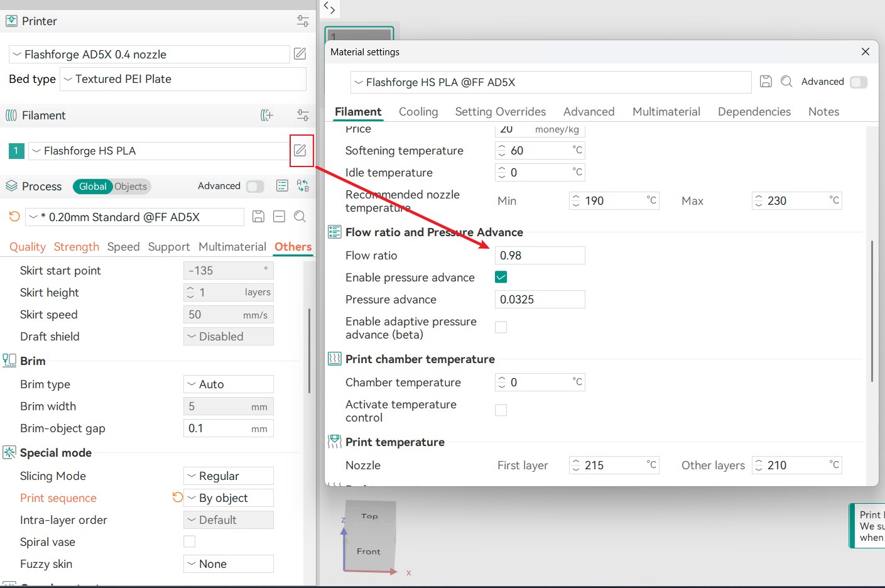Click the process search magnifier icon
This screenshot has width=885, height=588.
(300, 217)
